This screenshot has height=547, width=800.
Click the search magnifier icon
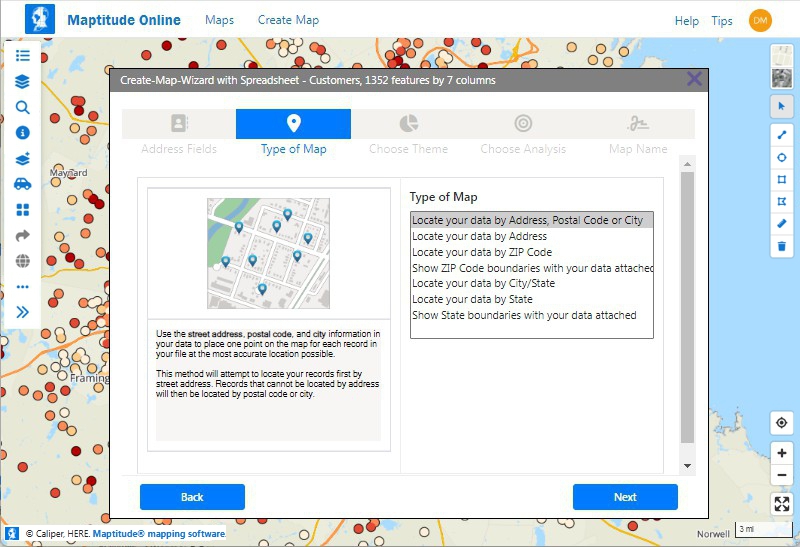[22, 108]
